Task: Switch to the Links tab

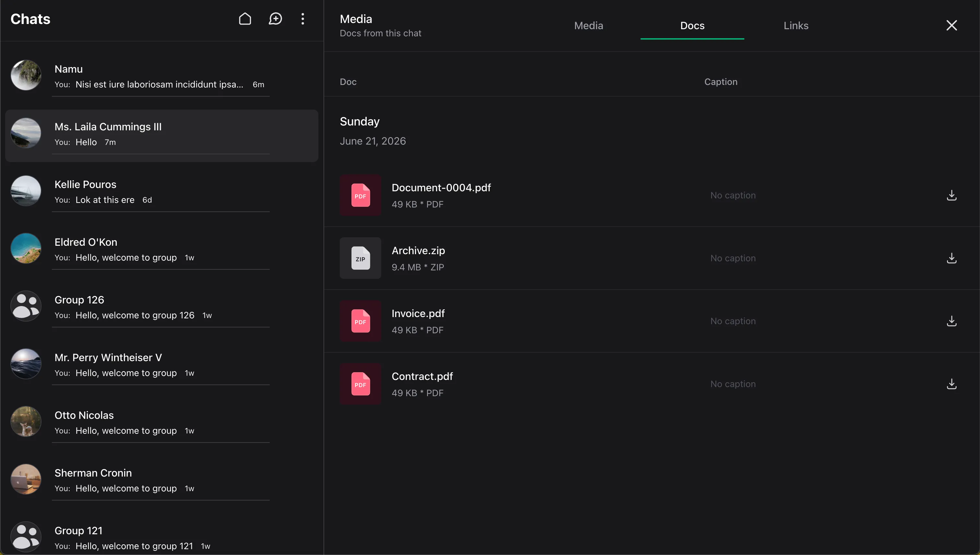Action: (x=796, y=26)
